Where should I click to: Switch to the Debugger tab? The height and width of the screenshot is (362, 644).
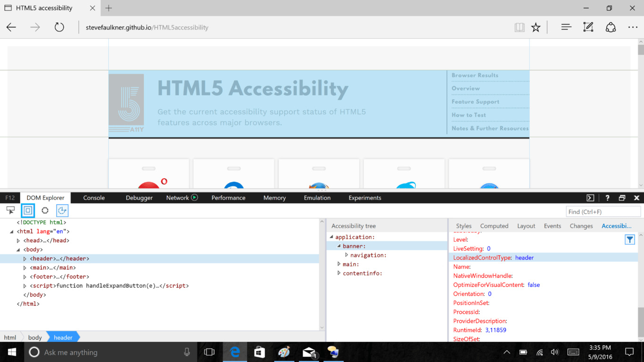point(139,197)
